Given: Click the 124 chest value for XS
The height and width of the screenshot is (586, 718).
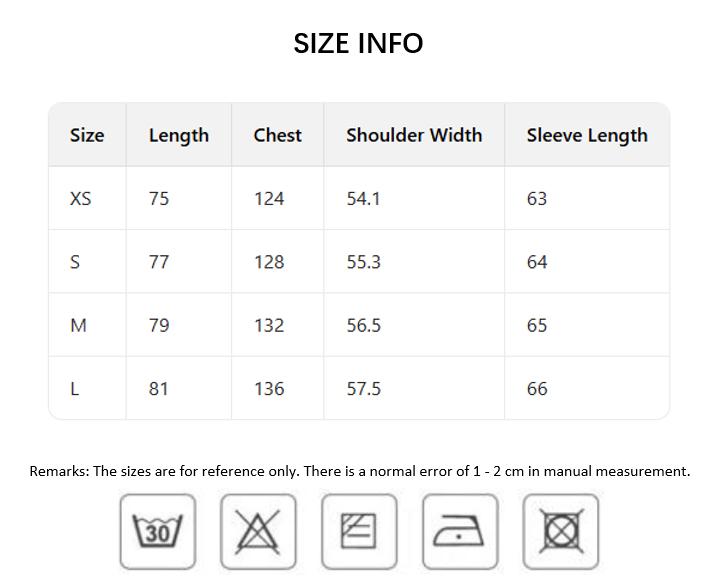Looking at the screenshot, I should 269,198.
